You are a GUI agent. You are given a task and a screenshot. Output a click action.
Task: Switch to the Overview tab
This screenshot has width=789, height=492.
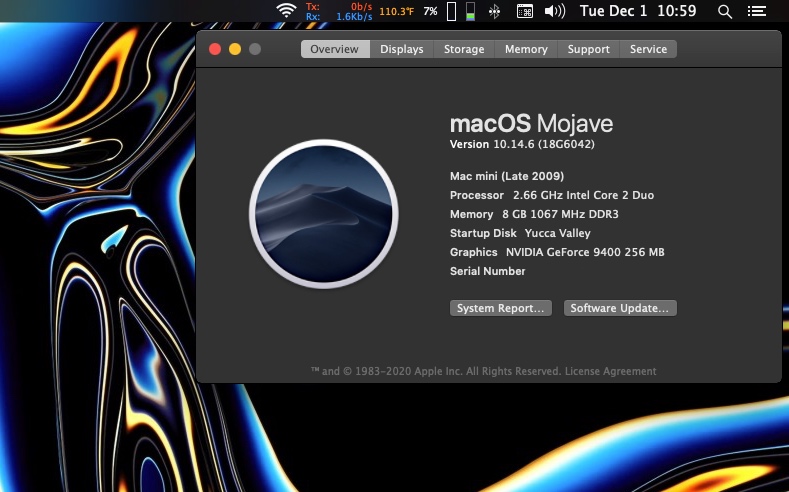(335, 49)
